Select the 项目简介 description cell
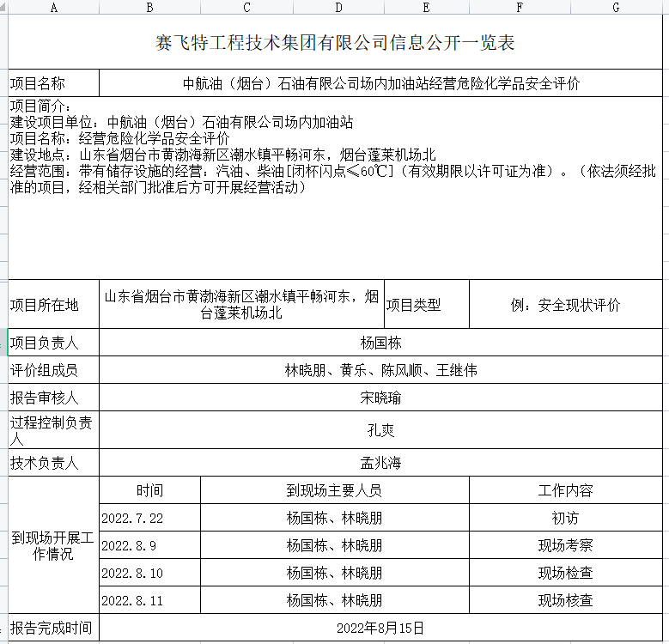The image size is (669, 644). (x=335, y=188)
